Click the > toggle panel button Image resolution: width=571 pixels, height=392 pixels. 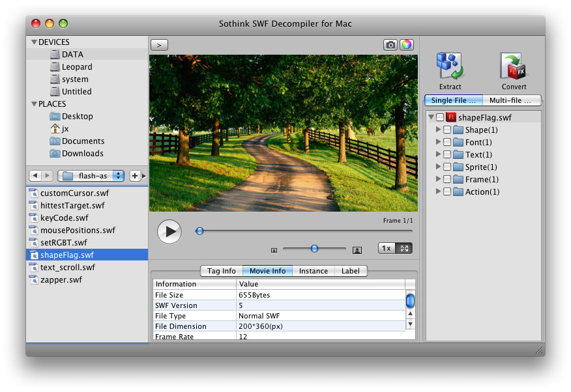[159, 45]
